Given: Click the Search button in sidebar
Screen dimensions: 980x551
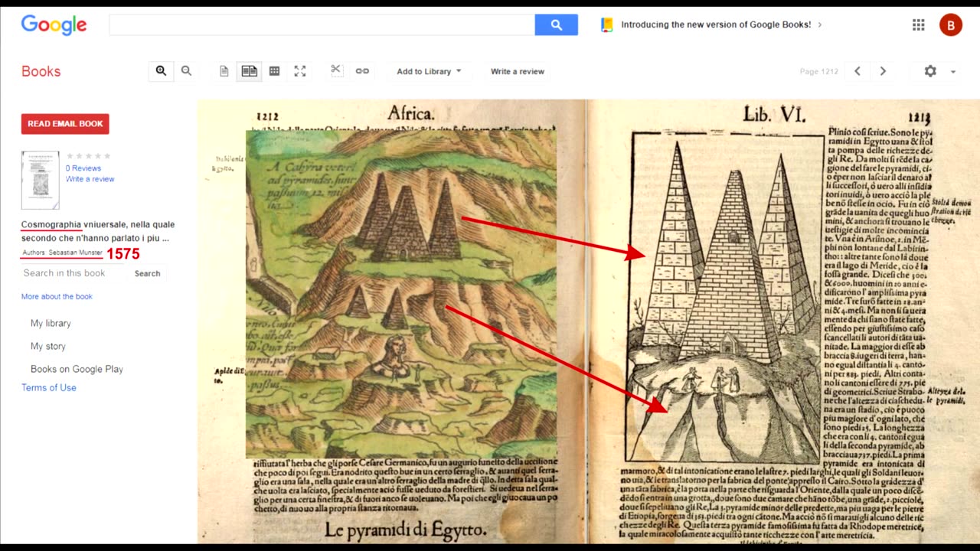Looking at the screenshot, I should coord(148,273).
